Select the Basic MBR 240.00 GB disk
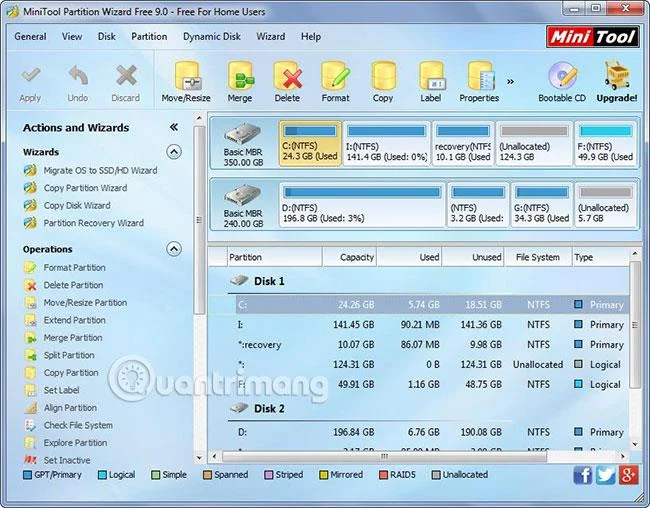 click(x=243, y=206)
